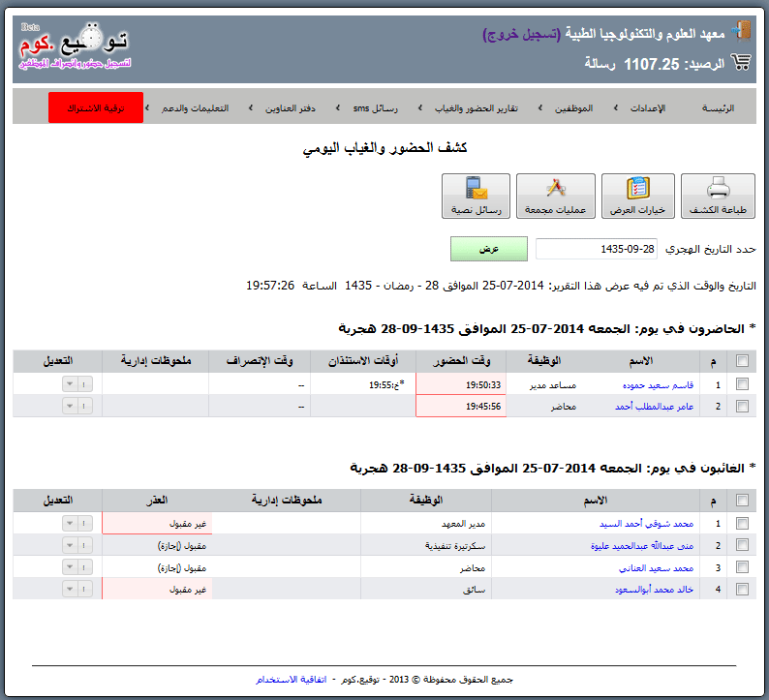Click تسجيل خروج logout link
Screen dimensions: 769x700
point(521,34)
